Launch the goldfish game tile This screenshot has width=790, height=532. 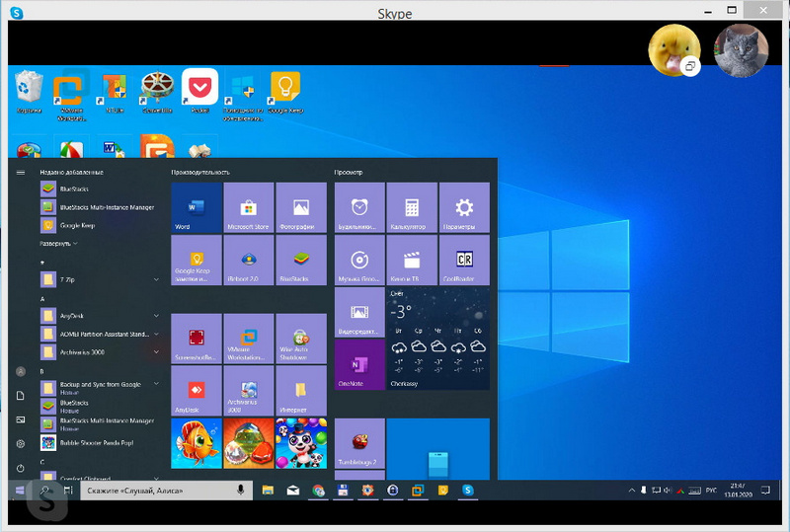coord(197,443)
